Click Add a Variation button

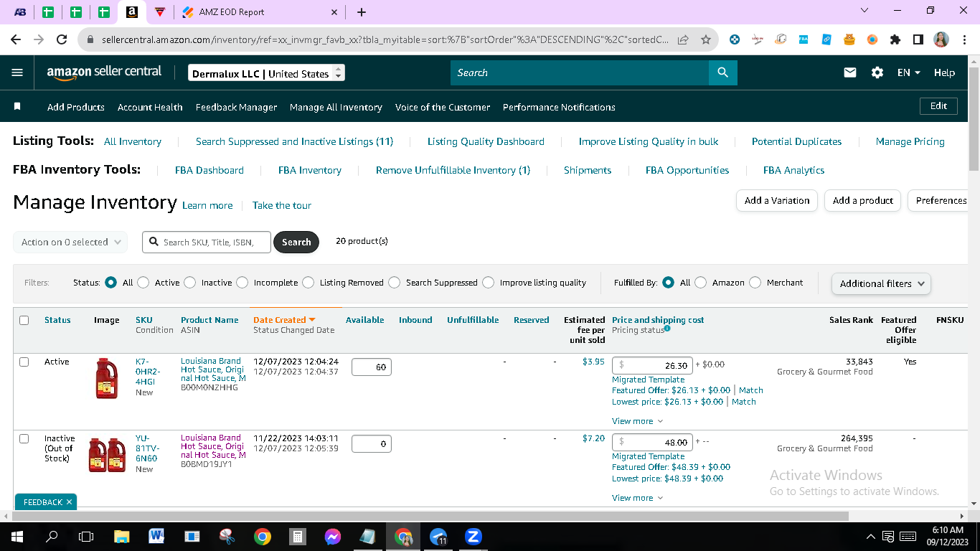[777, 201]
